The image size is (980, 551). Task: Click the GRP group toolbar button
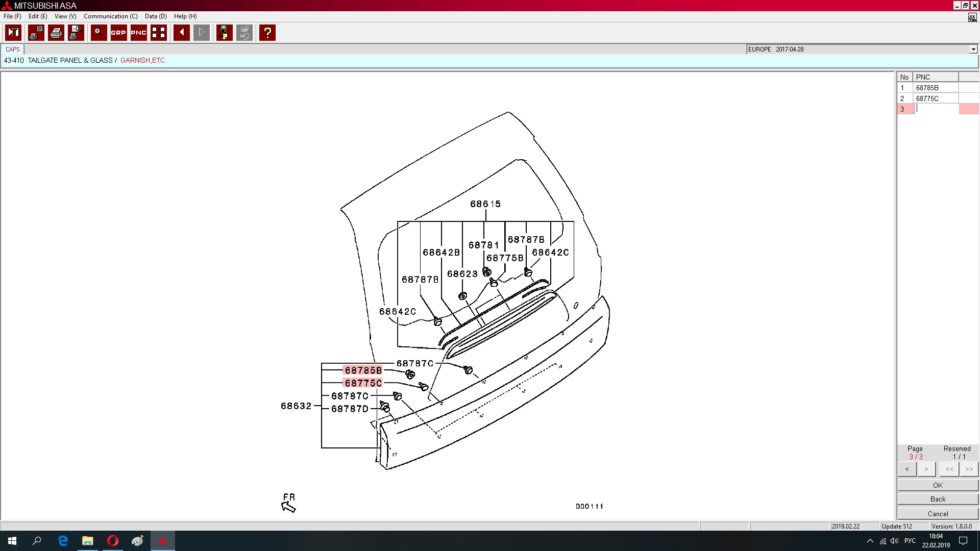118,33
